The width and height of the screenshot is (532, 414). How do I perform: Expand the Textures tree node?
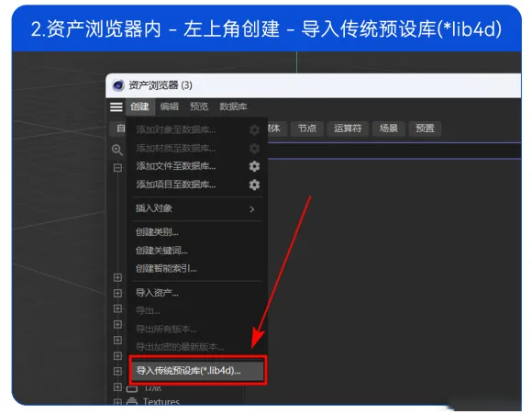click(117, 402)
